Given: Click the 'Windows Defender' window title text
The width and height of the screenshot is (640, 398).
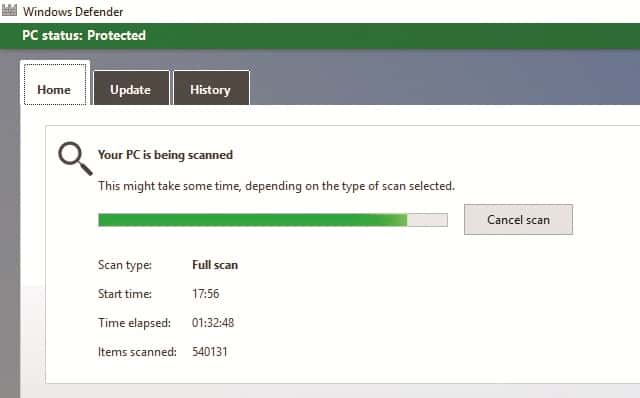Looking at the screenshot, I should 73,11.
